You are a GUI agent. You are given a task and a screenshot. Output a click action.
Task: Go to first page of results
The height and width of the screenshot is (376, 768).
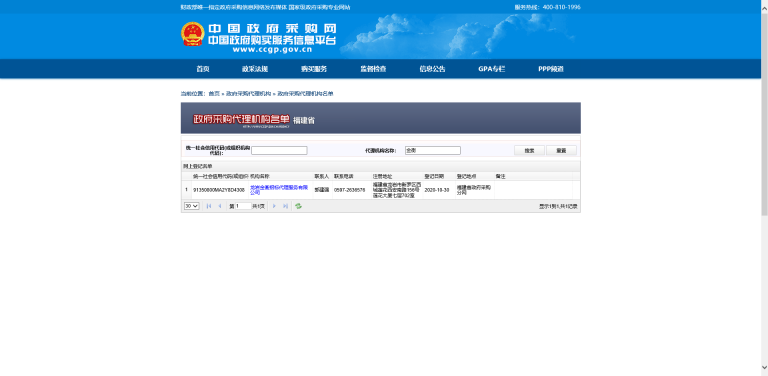pos(209,206)
